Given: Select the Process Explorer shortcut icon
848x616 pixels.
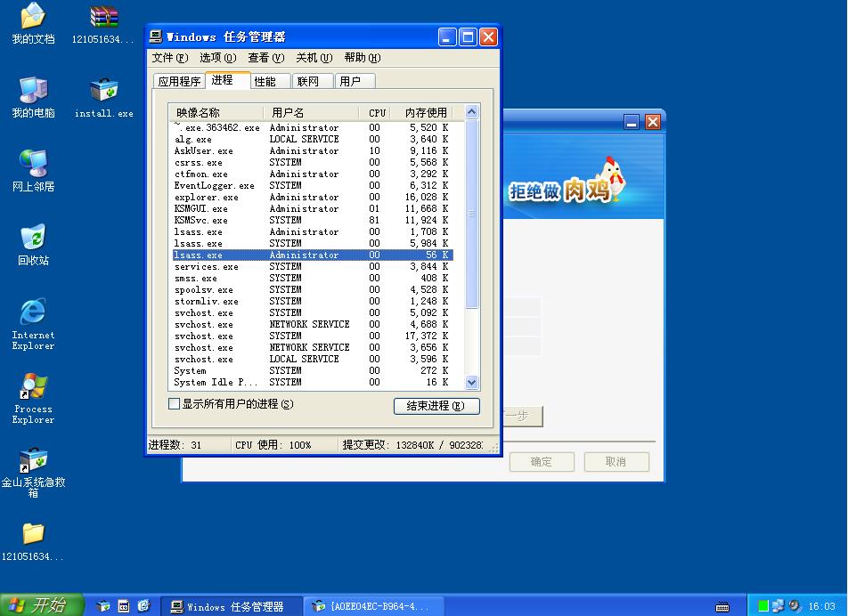Looking at the screenshot, I should click(33, 398).
